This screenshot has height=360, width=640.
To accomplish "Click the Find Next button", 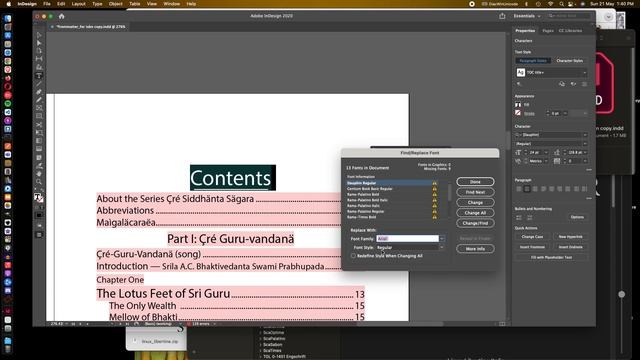I will click(x=475, y=192).
